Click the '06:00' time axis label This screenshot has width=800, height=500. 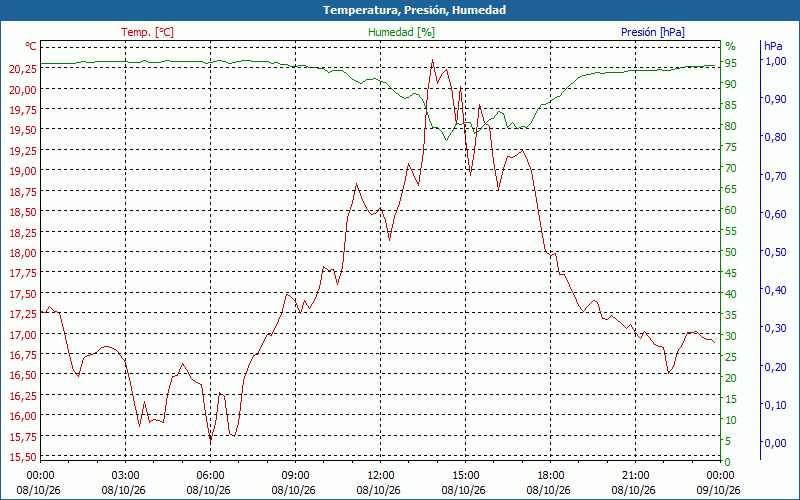pyautogui.click(x=210, y=476)
